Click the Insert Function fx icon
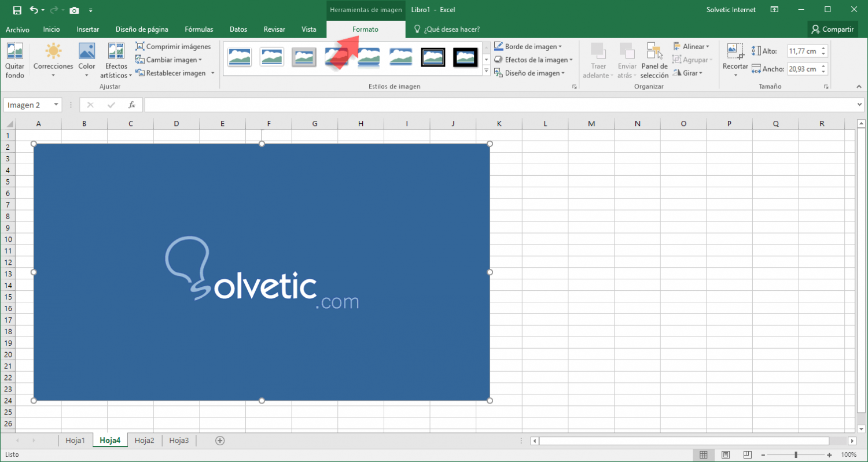868x462 pixels. point(132,105)
